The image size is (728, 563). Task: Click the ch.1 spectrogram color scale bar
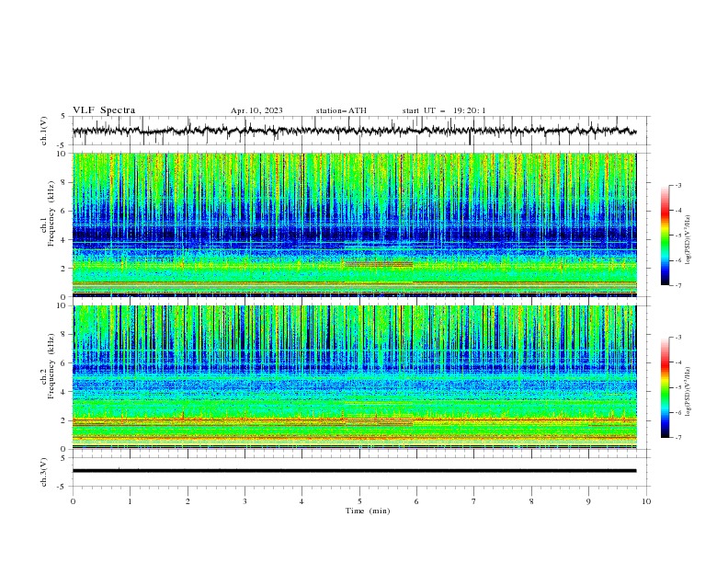click(665, 236)
